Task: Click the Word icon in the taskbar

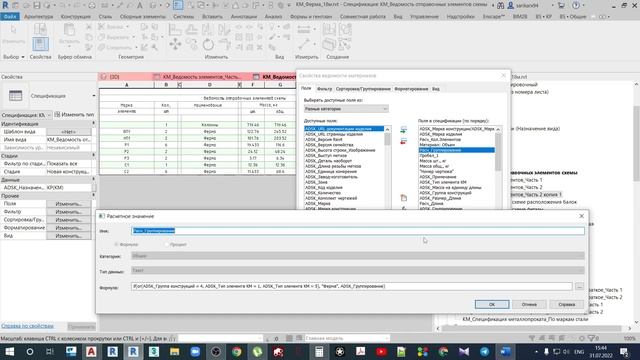Action: (x=505, y=351)
